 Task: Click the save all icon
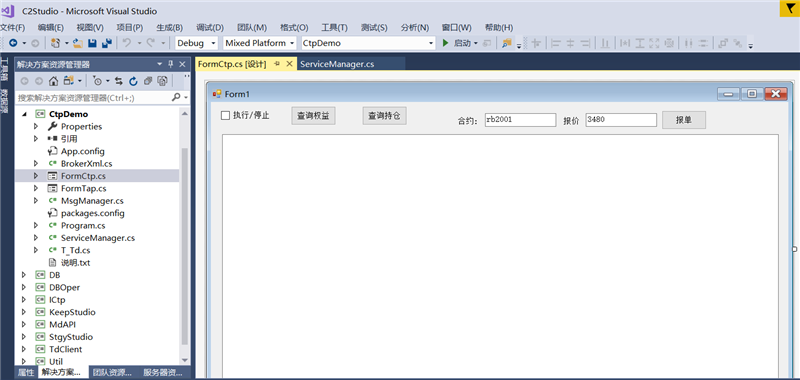pyautogui.click(x=107, y=43)
